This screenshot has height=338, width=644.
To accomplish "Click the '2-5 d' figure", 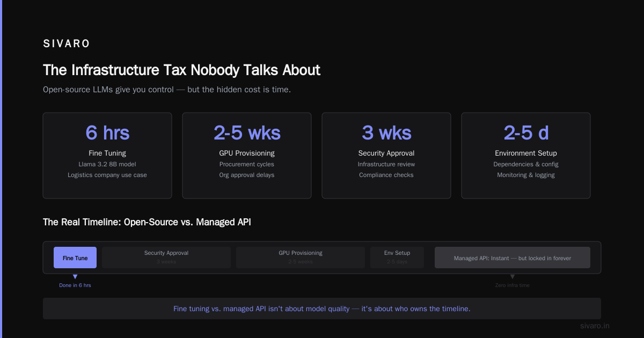I will [x=526, y=133].
